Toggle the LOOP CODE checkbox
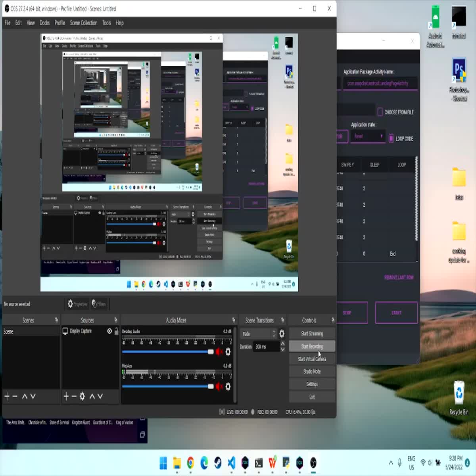 (x=391, y=138)
